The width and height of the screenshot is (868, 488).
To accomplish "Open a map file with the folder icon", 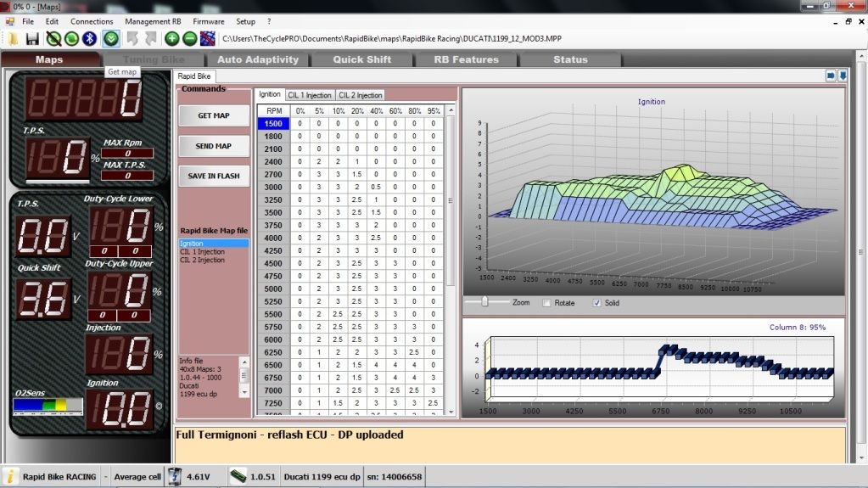I will pos(13,38).
